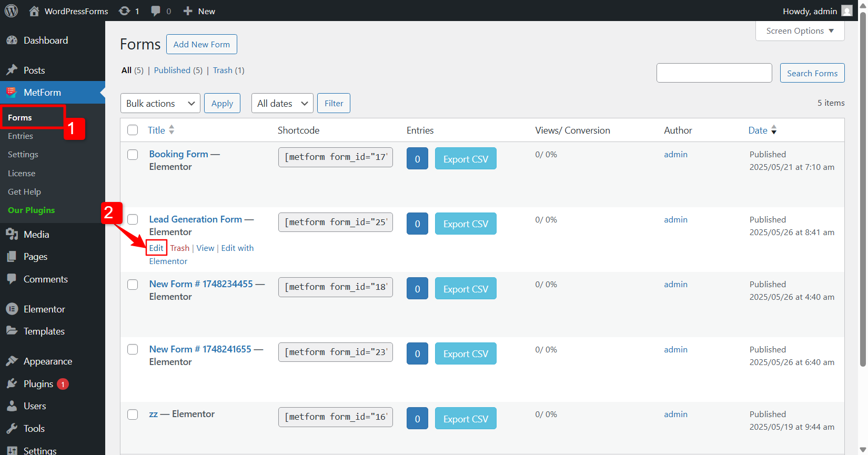
Task: Open the updates icon in admin bar
Action: (x=124, y=11)
